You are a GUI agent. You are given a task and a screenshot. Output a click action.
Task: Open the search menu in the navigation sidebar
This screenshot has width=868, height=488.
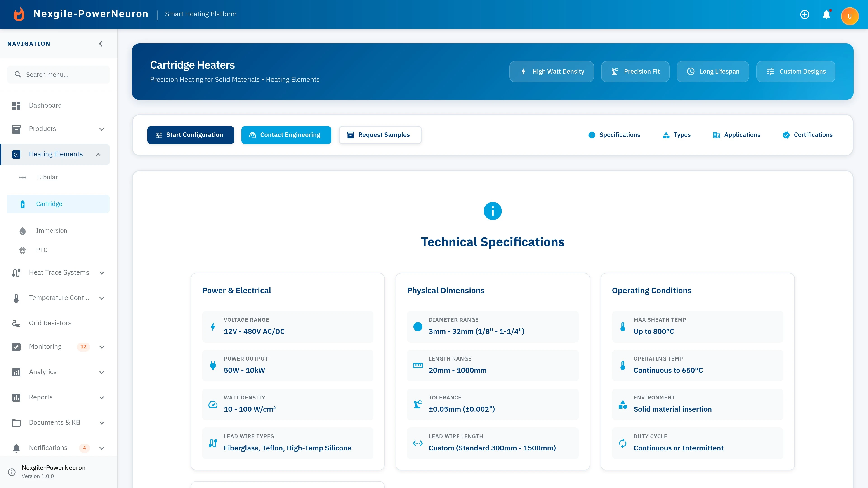58,74
